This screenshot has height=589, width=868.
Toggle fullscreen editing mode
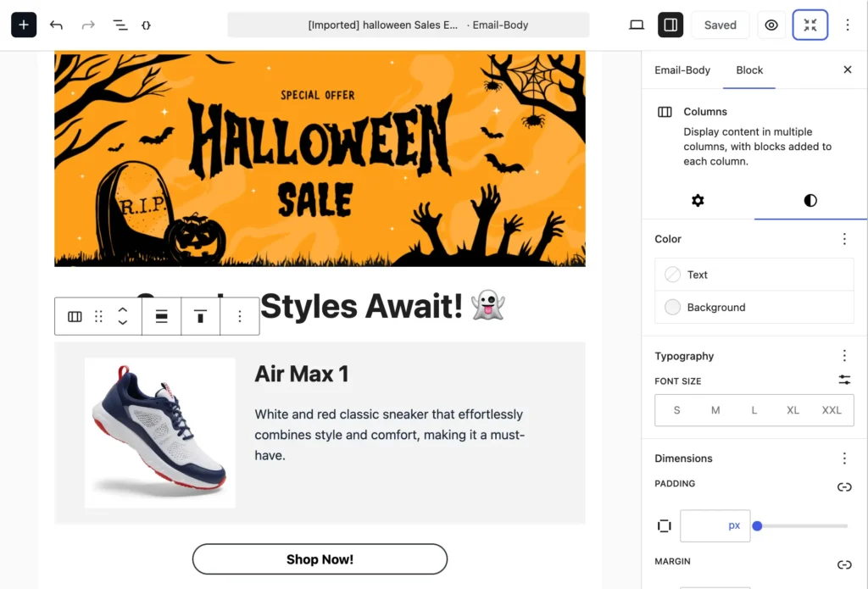(810, 25)
